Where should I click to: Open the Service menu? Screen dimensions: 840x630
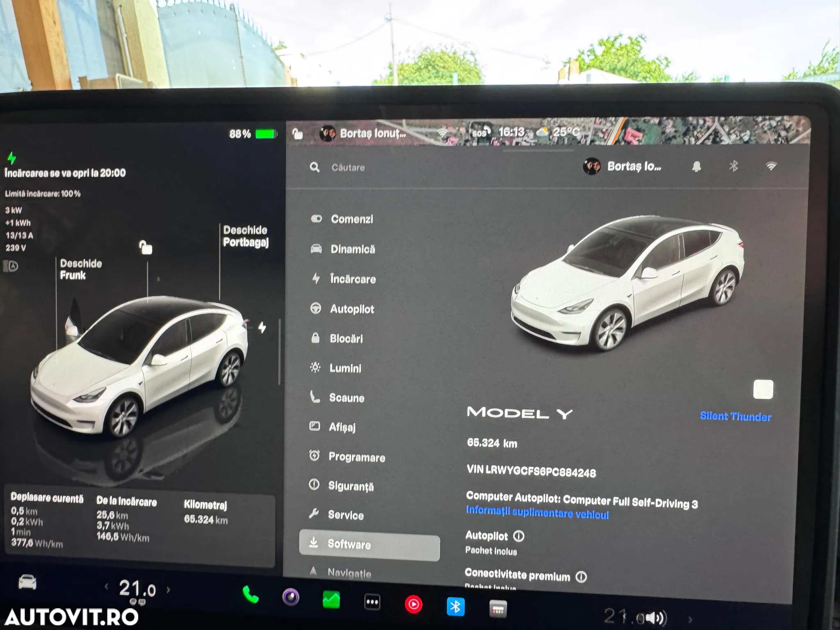point(336,515)
